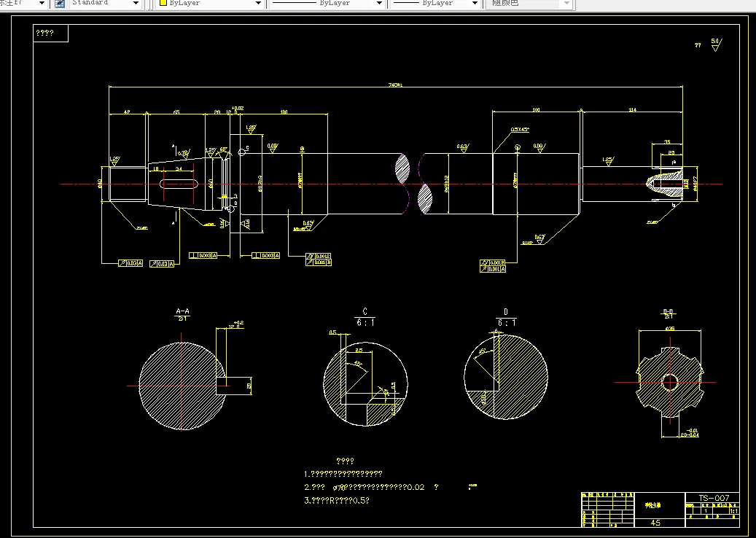Select the B-B section view label
756x538 pixels.
pyautogui.click(x=669, y=312)
